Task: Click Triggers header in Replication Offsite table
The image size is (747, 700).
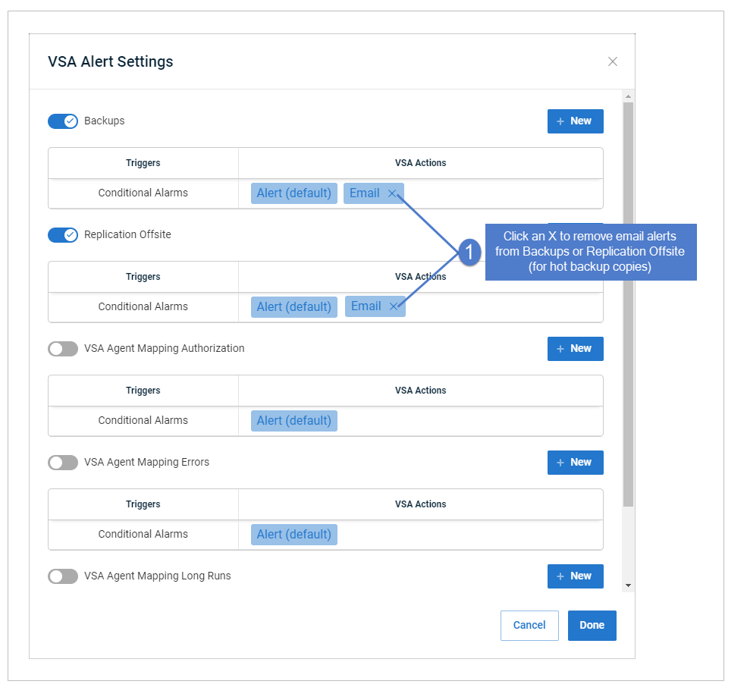Action: pos(143,277)
